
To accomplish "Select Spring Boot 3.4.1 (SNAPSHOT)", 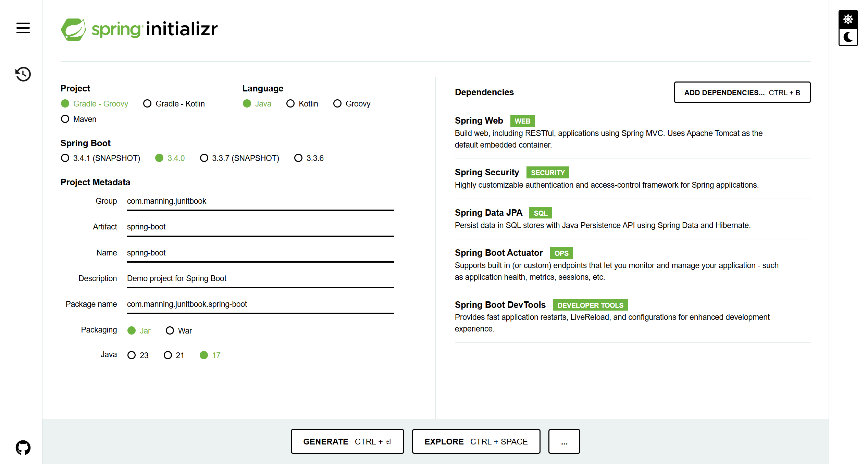I will click(x=101, y=158).
